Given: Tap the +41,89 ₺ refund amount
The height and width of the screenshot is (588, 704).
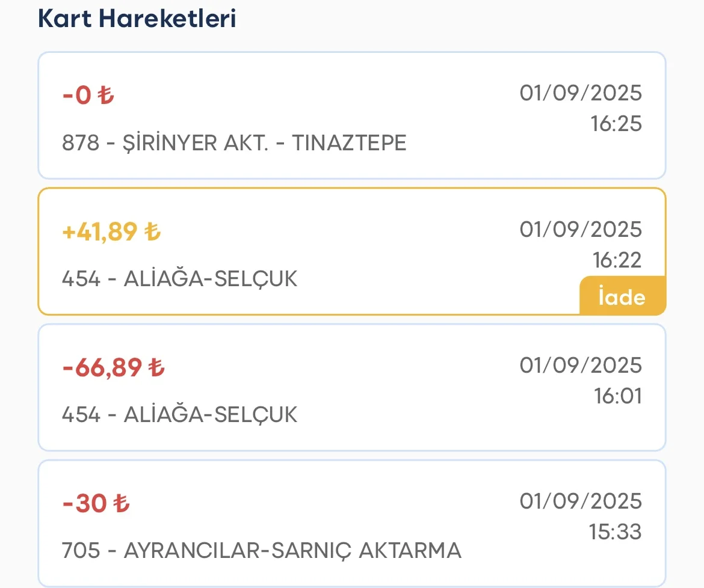Looking at the screenshot, I should 111,231.
